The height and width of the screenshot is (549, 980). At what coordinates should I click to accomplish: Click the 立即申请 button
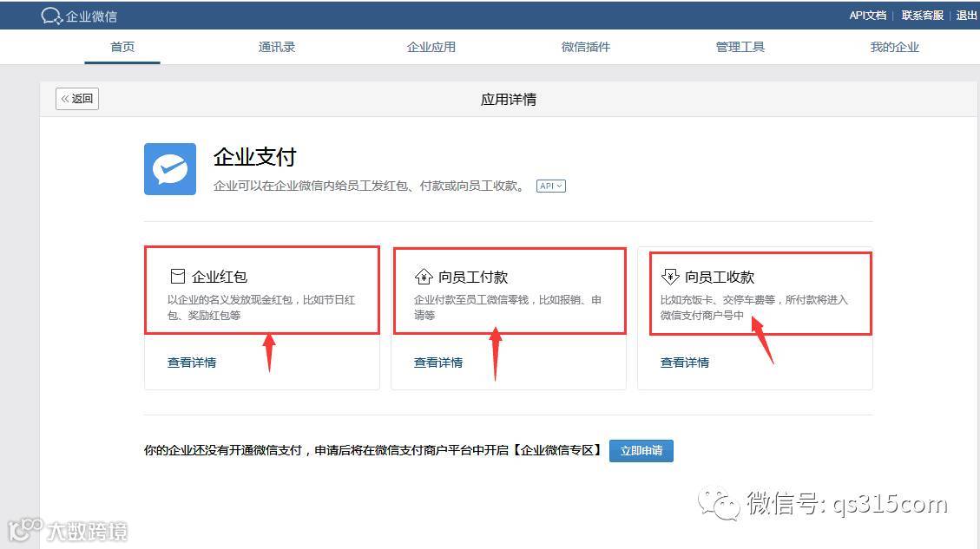(641, 450)
